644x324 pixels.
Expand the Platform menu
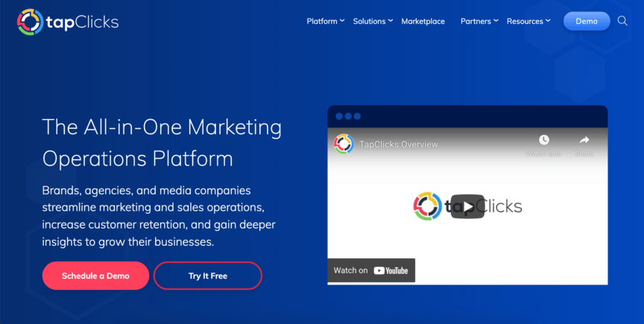(325, 22)
